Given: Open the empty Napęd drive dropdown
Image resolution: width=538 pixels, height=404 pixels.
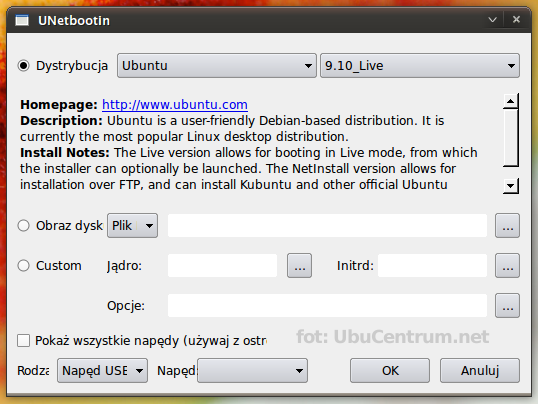Looking at the screenshot, I should [253, 371].
